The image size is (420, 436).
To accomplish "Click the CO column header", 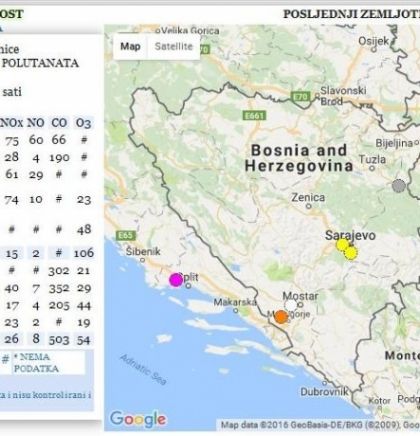I will click(59, 123).
